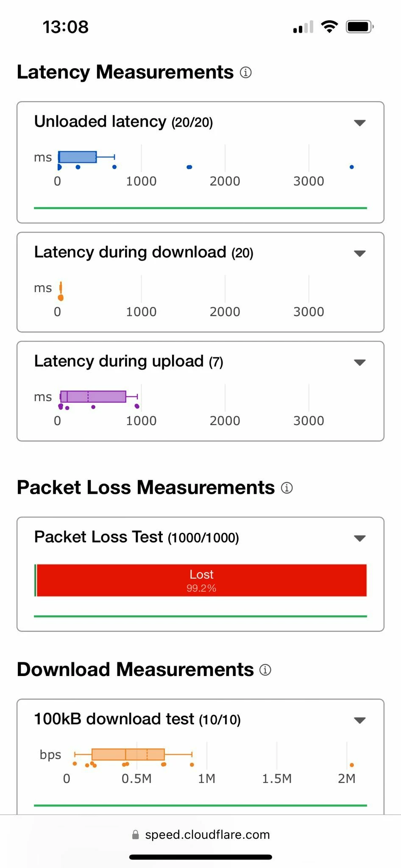This screenshot has width=401, height=868.
Task: Collapse Latency during upload panel arrow
Action: [x=360, y=362]
